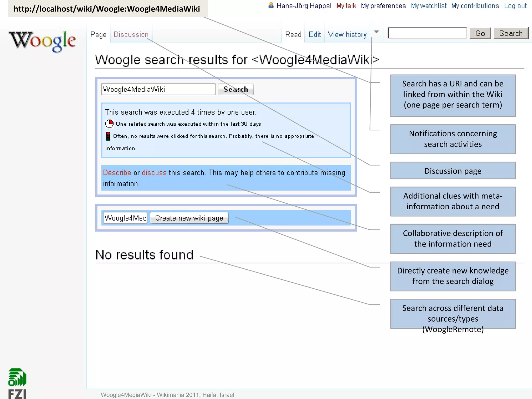Click the text 'One related search was executed within the last 30 days'
532x399 pixels.
coord(189,124)
